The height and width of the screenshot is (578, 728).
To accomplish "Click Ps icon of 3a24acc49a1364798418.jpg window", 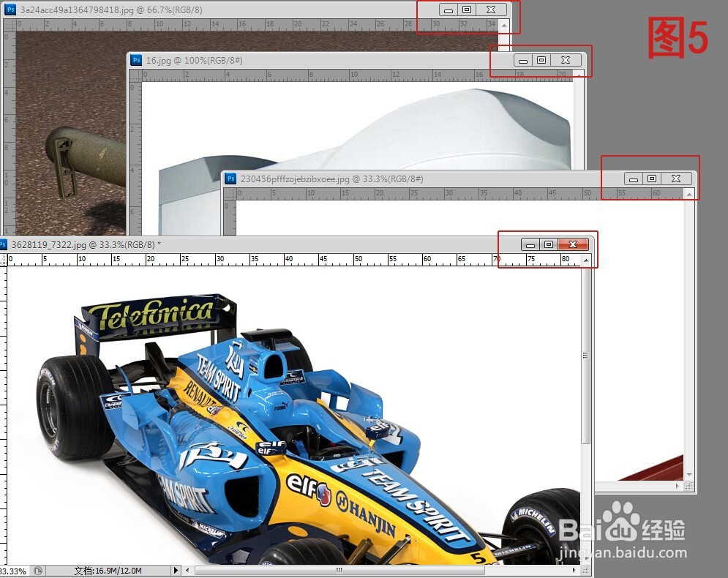I will click(x=10, y=10).
